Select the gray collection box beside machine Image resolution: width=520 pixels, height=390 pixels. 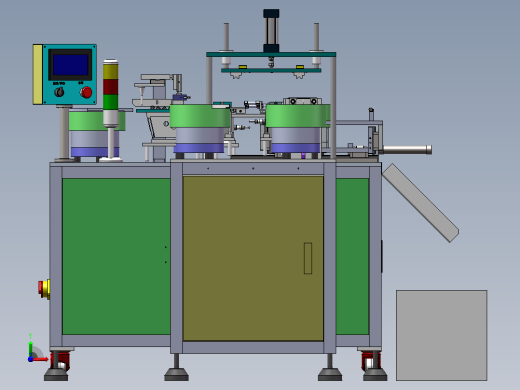(442, 335)
